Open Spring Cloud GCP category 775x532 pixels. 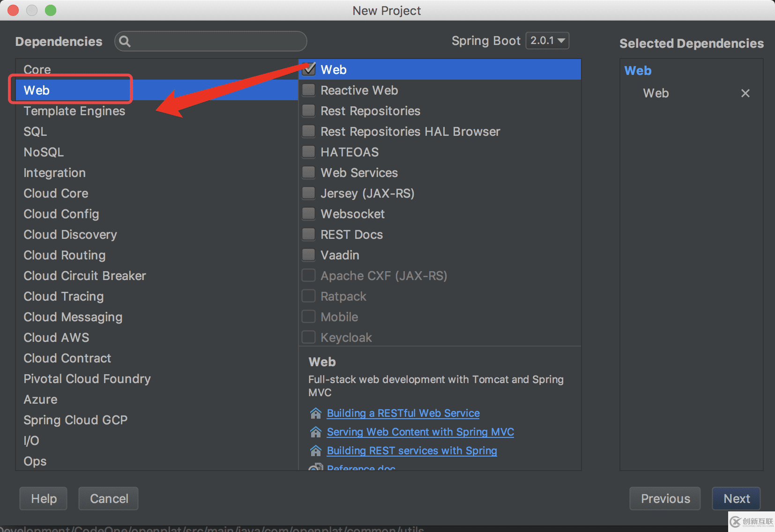[157, 420]
